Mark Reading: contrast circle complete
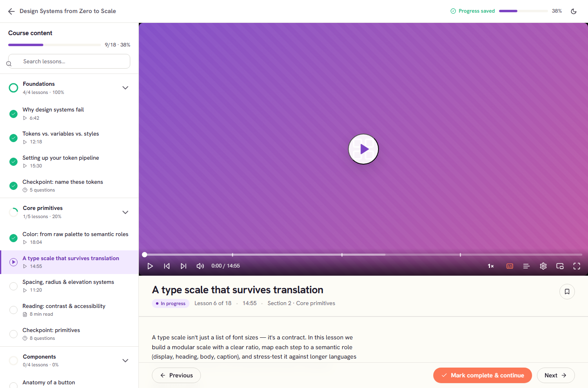The height and width of the screenshot is (388, 588). [x=13, y=310]
